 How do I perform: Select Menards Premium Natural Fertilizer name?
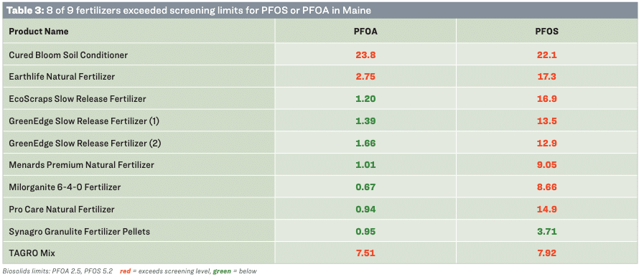[x=81, y=165]
